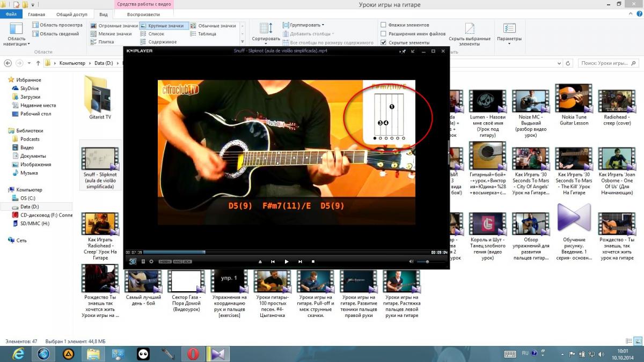The height and width of the screenshot is (362, 644).
Task: Click the Play button in KMPlayer
Action: click(x=287, y=262)
